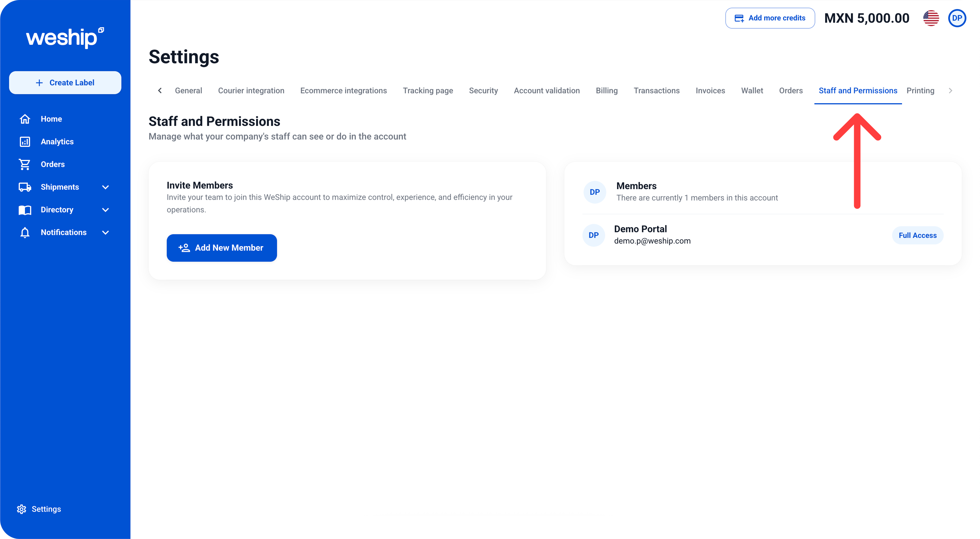Expand the Directory submenu chevron
The width and height of the screenshot is (980, 539).
pyautogui.click(x=106, y=210)
